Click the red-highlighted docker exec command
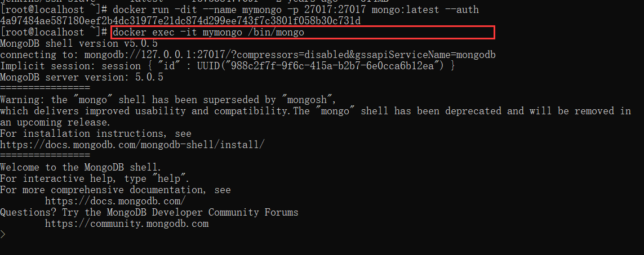Image resolution: width=644 pixels, height=255 pixels. (208, 33)
